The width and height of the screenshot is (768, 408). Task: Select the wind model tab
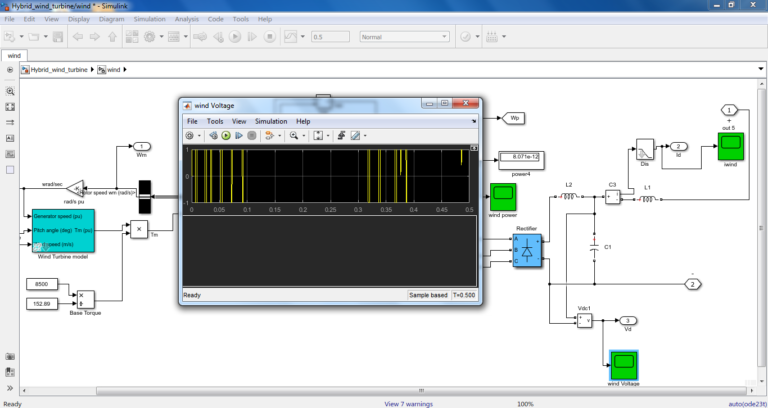tap(14, 55)
